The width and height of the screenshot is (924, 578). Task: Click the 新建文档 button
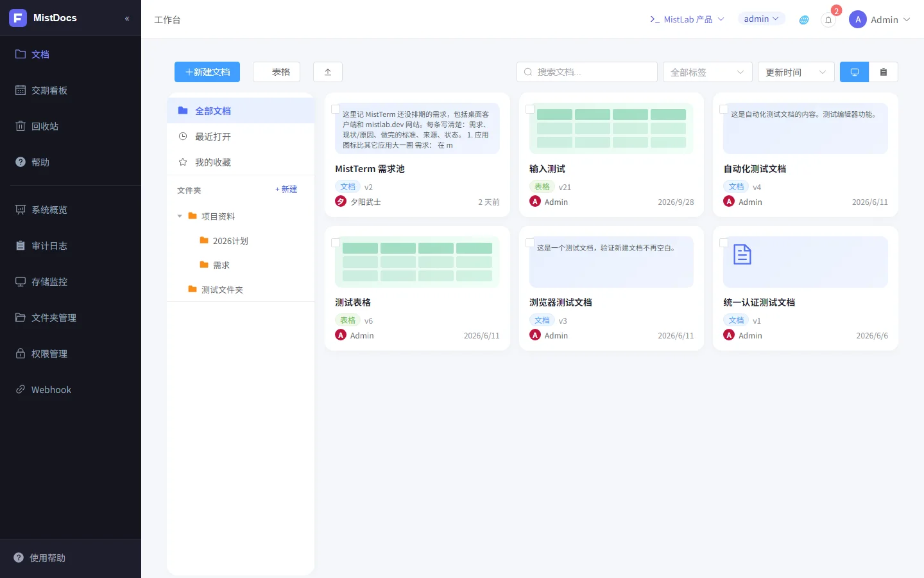(207, 72)
